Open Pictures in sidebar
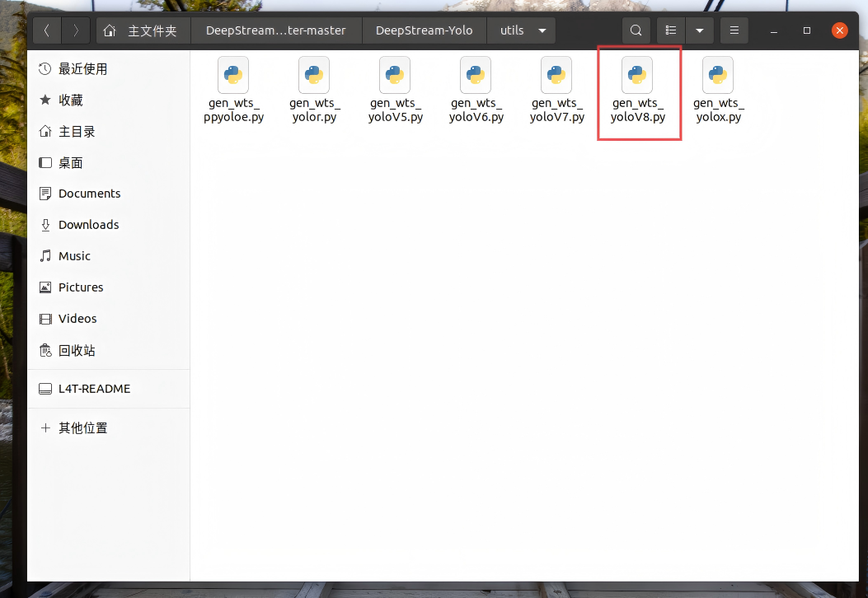 (109, 287)
